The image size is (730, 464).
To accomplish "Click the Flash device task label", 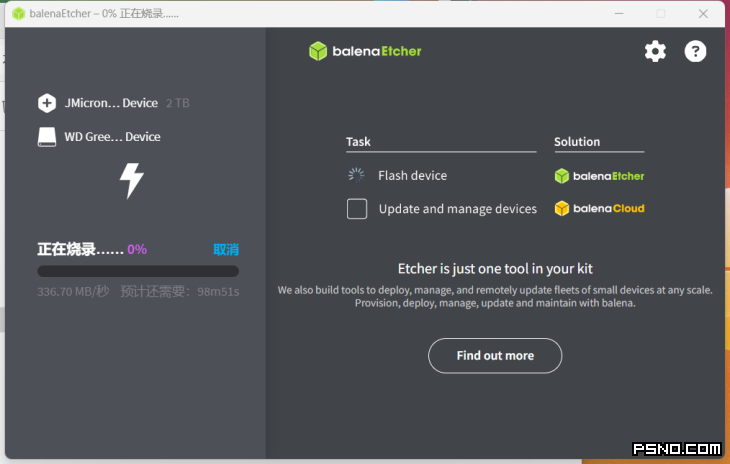I will pos(412,175).
